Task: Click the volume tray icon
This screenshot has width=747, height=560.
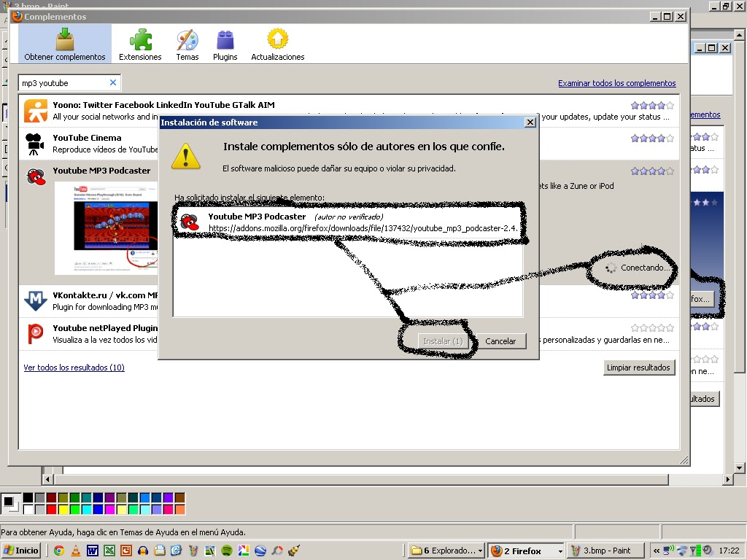Action: pyautogui.click(x=708, y=551)
